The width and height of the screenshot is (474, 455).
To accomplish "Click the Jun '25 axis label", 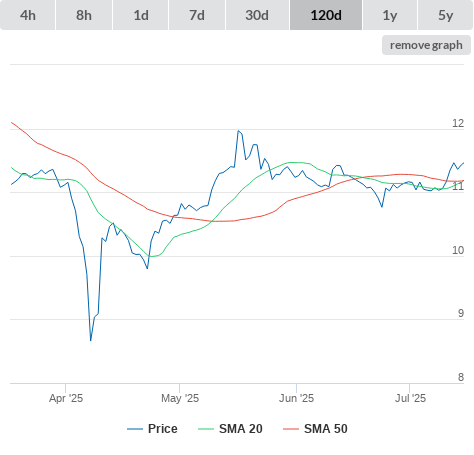I will pyautogui.click(x=296, y=398).
